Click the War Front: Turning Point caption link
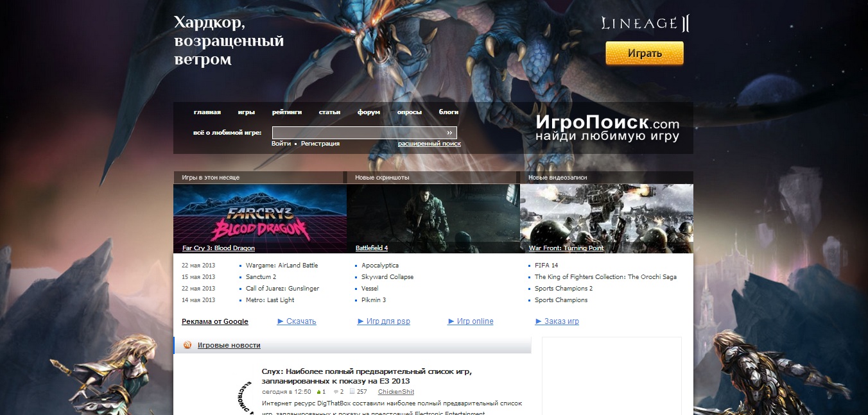 point(566,248)
